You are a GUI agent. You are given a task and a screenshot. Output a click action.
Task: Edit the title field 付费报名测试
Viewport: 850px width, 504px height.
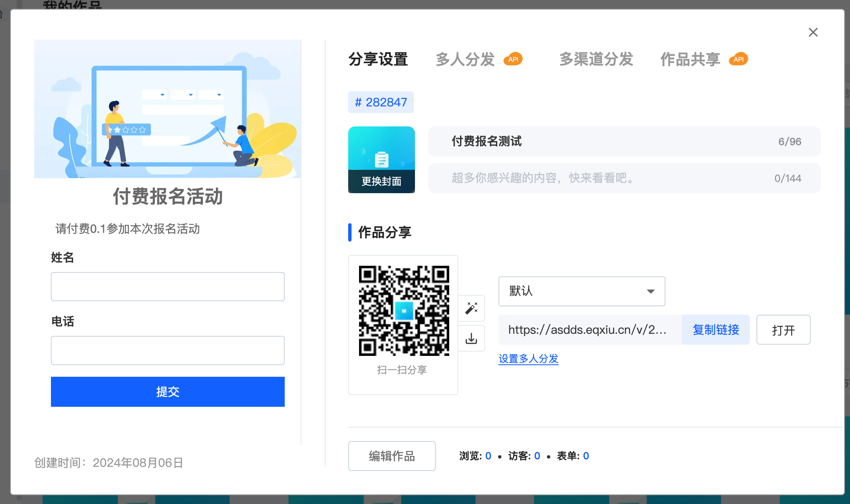[x=624, y=141]
